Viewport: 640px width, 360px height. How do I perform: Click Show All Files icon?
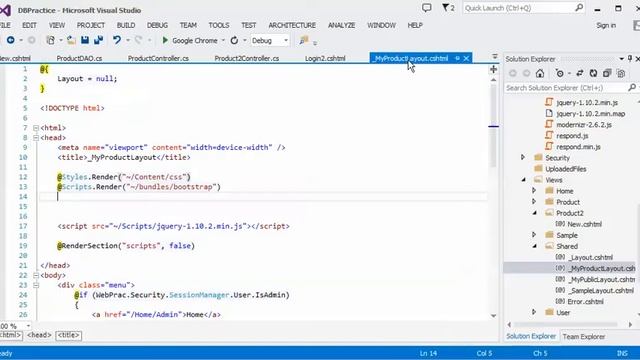[621, 73]
